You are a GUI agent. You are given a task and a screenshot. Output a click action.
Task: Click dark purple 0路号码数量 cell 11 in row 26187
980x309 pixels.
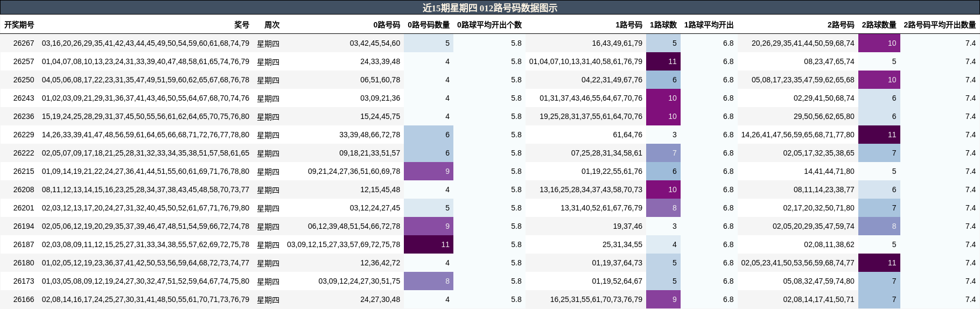pos(429,244)
